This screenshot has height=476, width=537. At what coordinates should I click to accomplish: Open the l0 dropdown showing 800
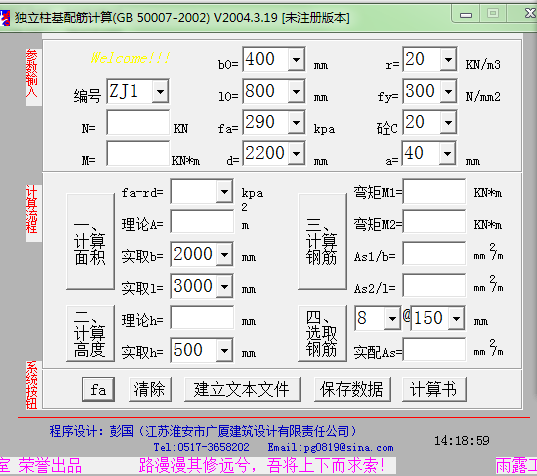point(296,91)
